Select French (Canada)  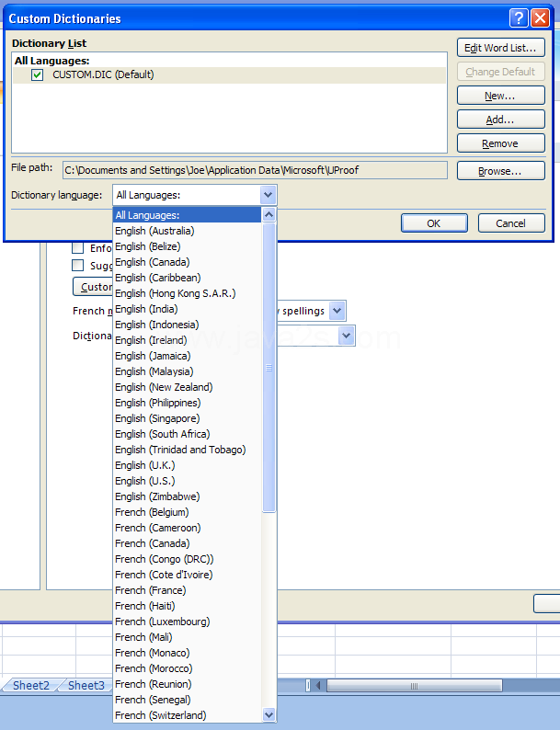[x=188, y=543]
